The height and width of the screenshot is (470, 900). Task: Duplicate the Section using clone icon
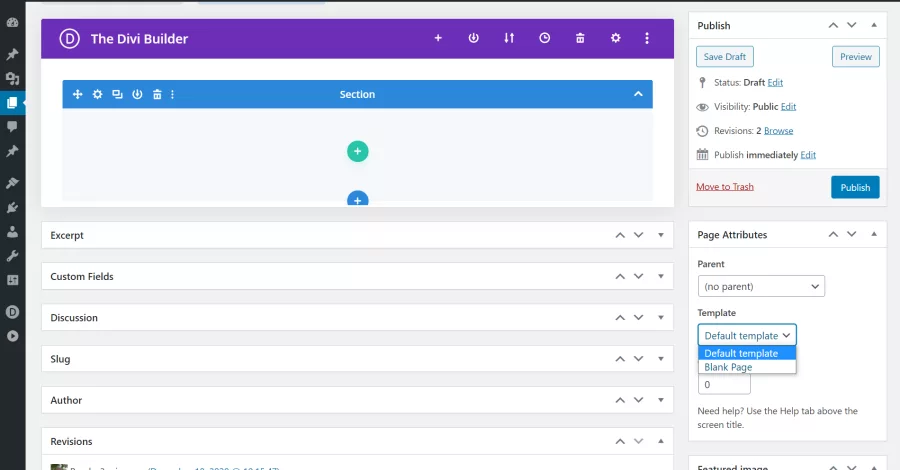pyautogui.click(x=117, y=94)
